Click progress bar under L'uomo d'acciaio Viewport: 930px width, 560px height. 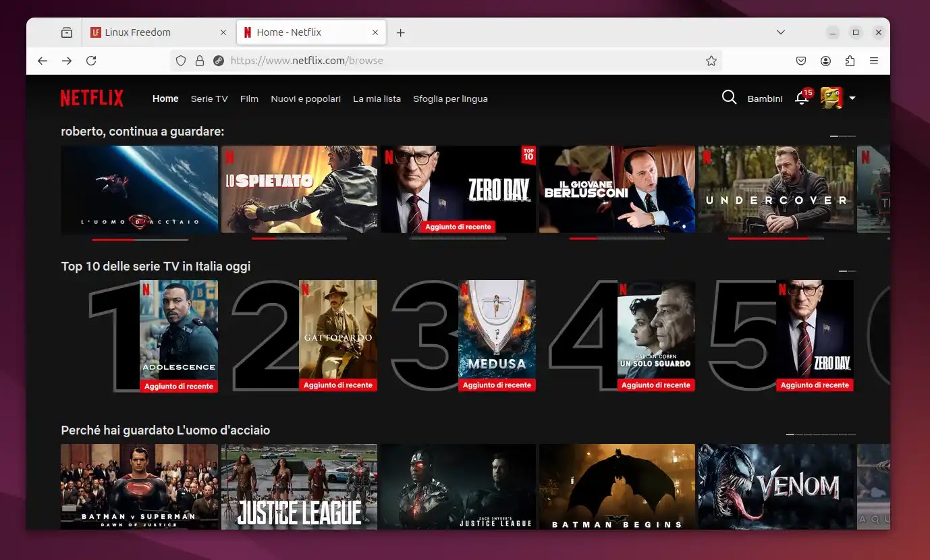click(x=140, y=239)
